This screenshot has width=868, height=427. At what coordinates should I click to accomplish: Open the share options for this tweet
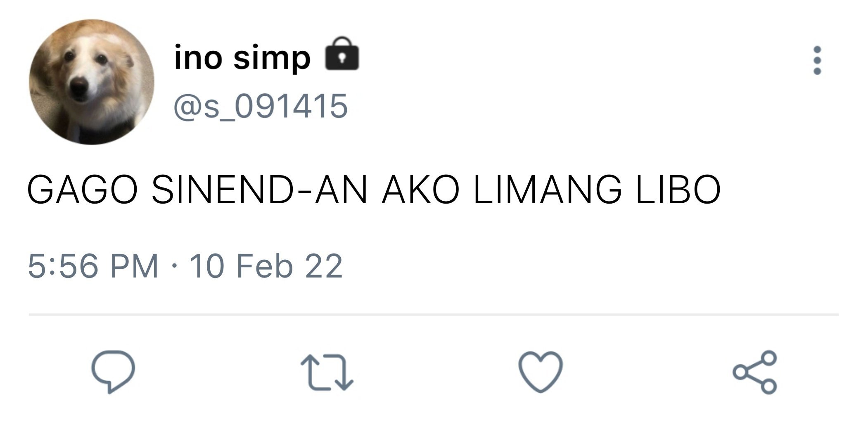[755, 372]
